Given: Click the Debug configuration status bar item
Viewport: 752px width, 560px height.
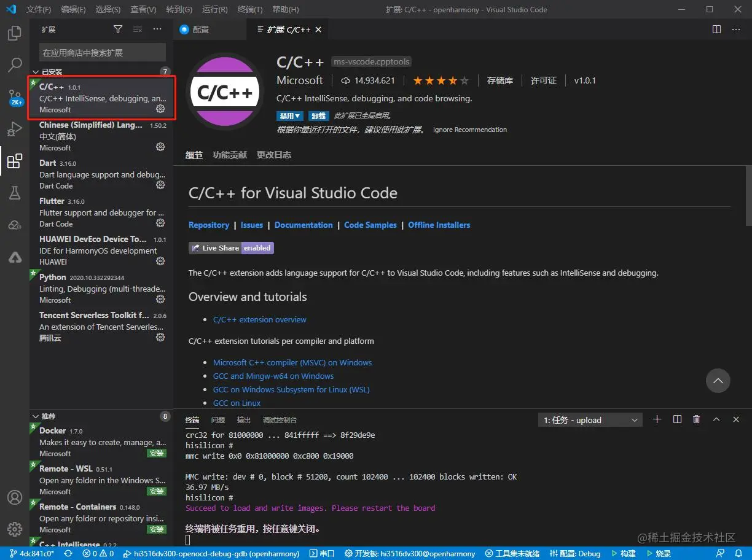Looking at the screenshot, I should coord(574,553).
